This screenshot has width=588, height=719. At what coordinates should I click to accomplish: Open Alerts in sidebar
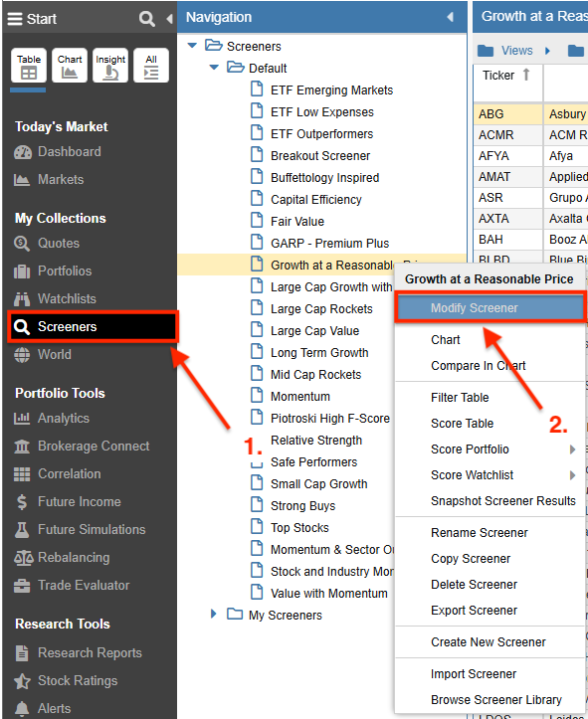(42, 708)
